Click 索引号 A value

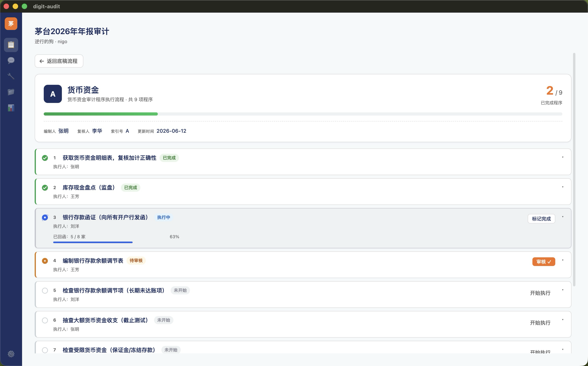pyautogui.click(x=127, y=131)
